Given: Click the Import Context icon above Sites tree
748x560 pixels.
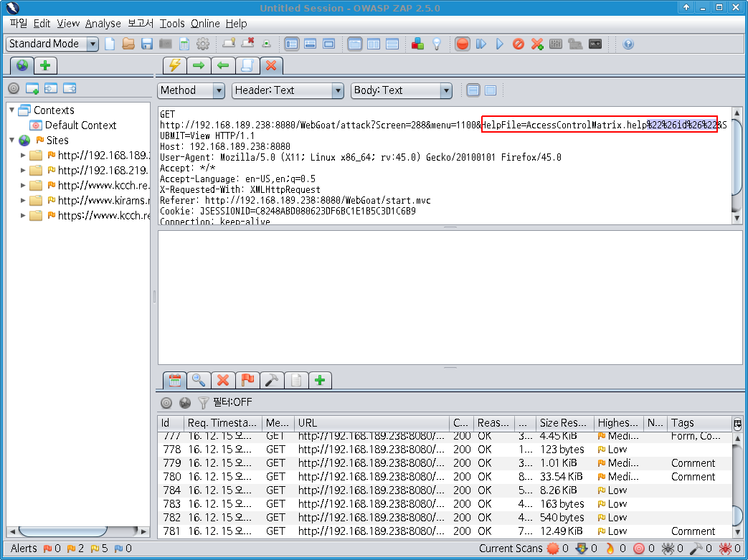Looking at the screenshot, I should [x=51, y=88].
